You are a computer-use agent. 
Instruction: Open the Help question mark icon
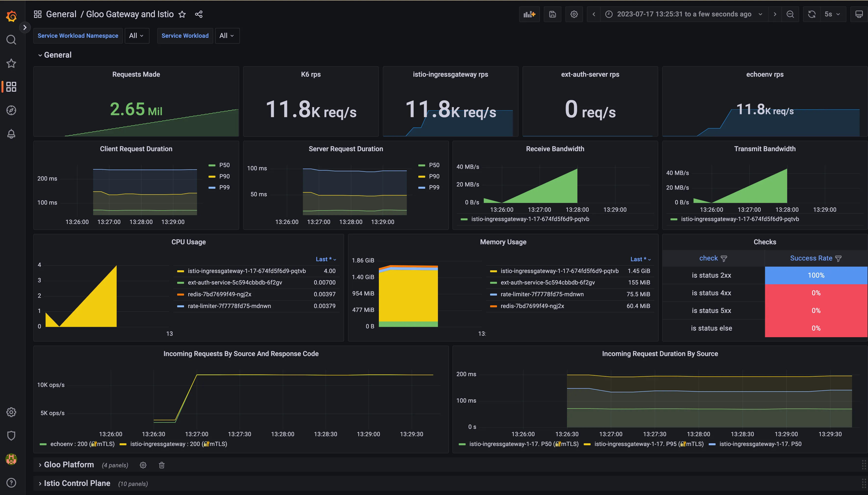tap(11, 483)
